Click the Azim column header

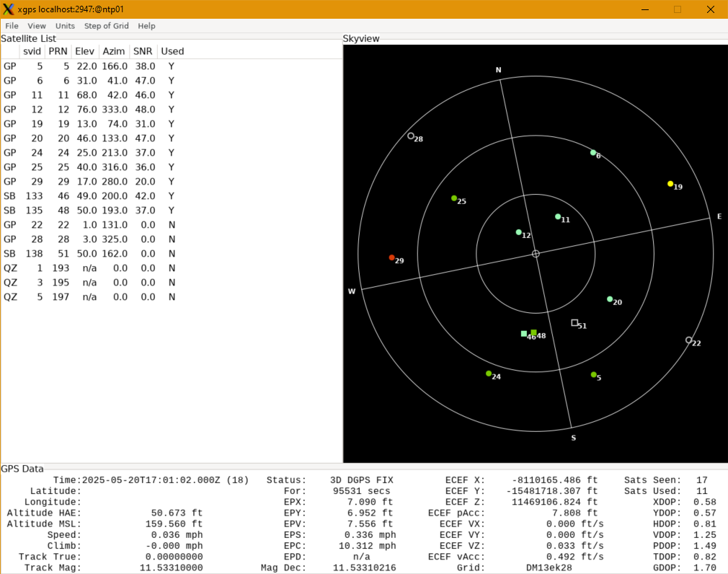coord(114,51)
